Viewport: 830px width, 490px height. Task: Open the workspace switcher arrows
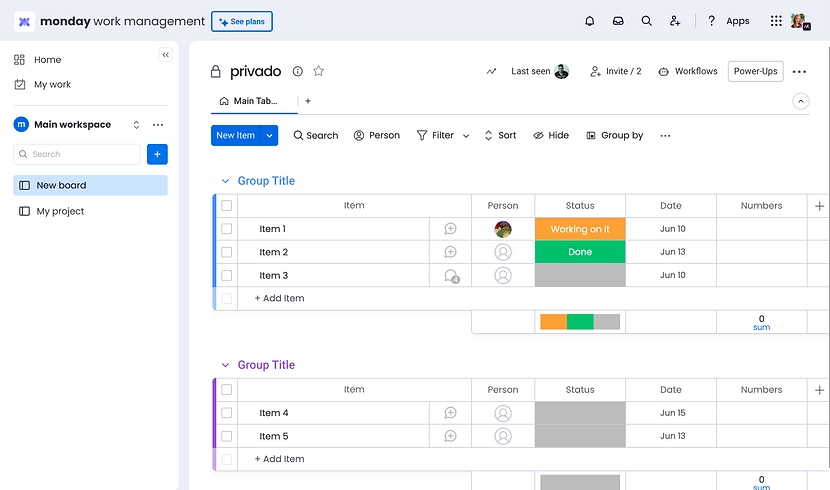click(136, 125)
